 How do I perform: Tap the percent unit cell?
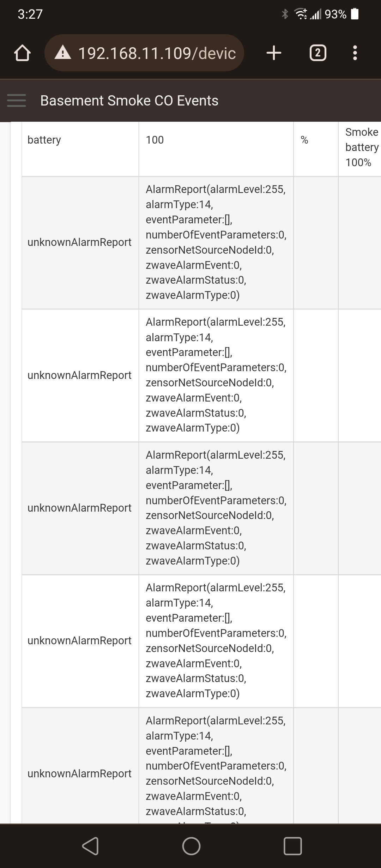(316, 149)
